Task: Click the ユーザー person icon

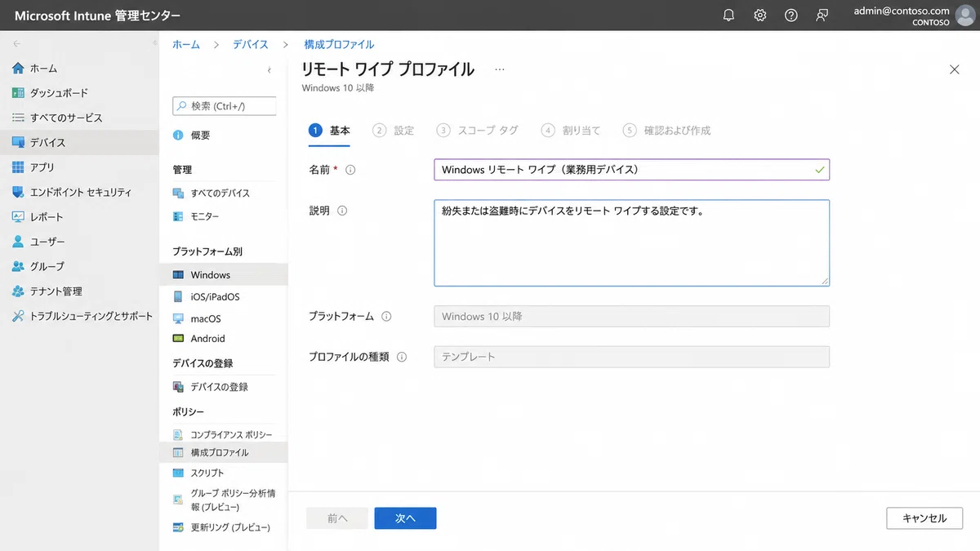Action: pyautogui.click(x=18, y=242)
